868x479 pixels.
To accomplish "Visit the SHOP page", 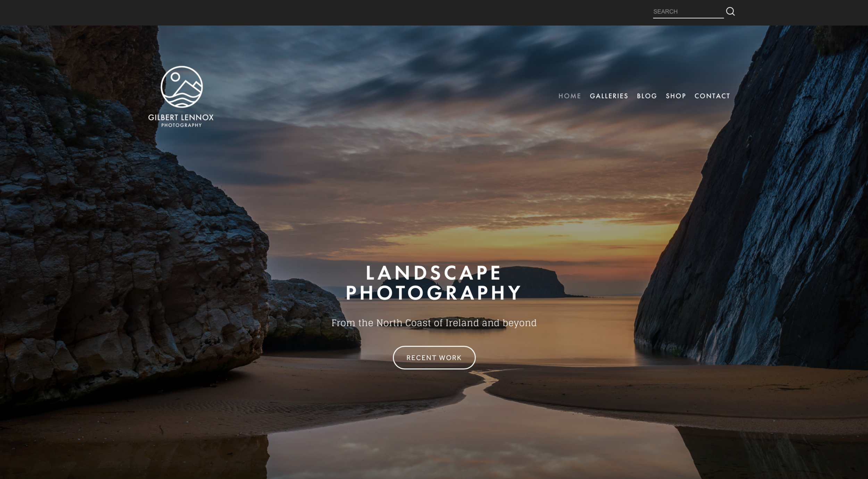I will pos(676,96).
